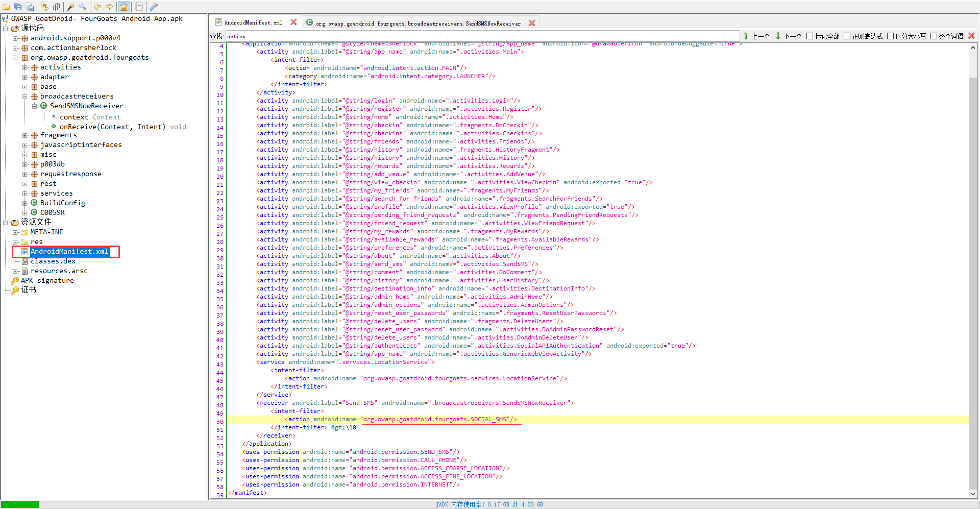Collapse the org.owasp.goatdroid.fourgoats package

point(15,58)
